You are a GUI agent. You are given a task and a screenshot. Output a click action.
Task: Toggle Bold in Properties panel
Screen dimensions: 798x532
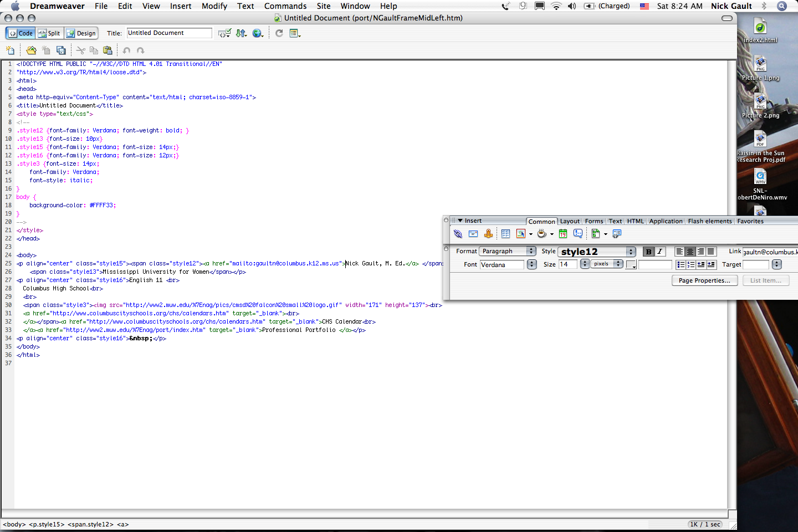click(648, 252)
